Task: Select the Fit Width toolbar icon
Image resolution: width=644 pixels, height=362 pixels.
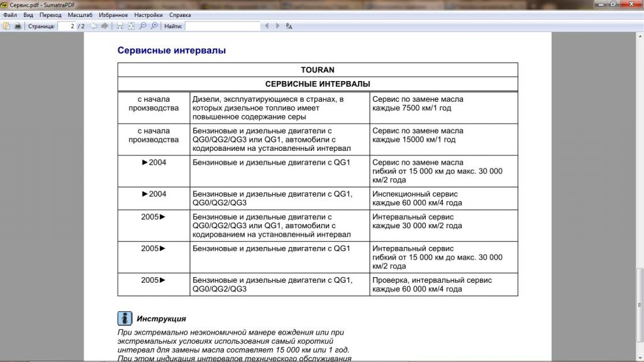Action: pyautogui.click(x=120, y=26)
